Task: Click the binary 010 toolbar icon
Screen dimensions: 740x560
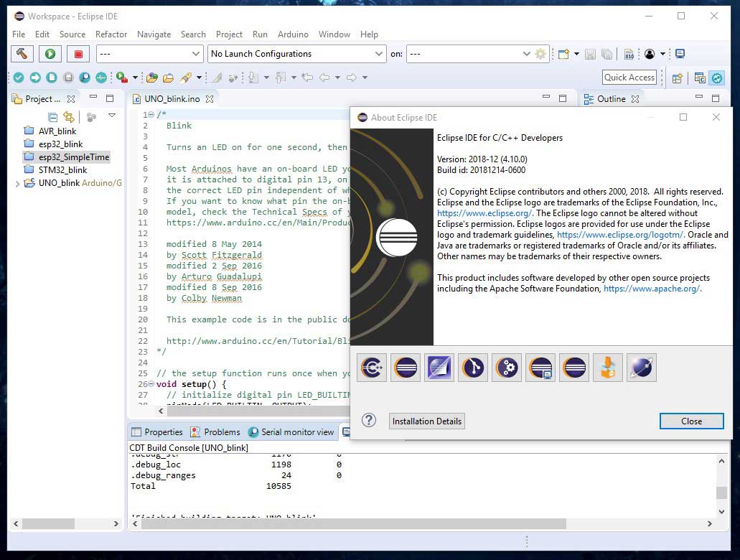Action: coord(629,54)
